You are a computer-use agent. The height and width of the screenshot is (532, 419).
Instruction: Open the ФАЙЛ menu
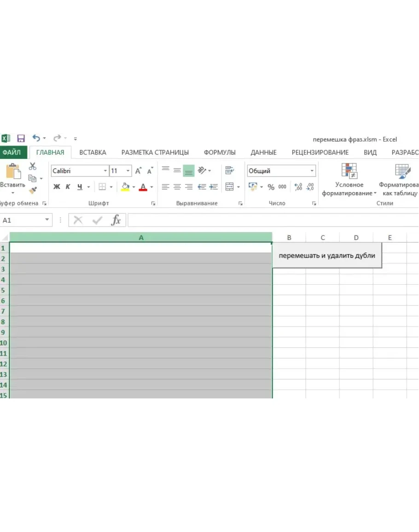coord(12,152)
